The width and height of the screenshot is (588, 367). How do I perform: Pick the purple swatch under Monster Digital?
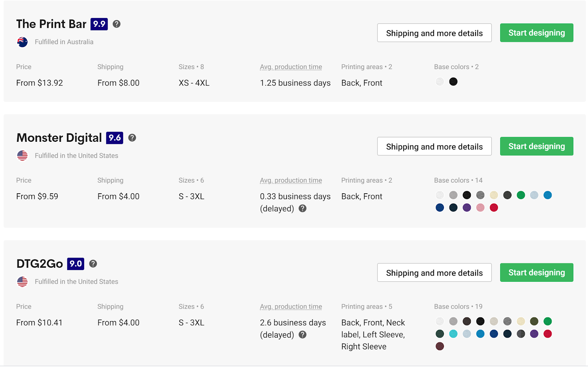(467, 208)
